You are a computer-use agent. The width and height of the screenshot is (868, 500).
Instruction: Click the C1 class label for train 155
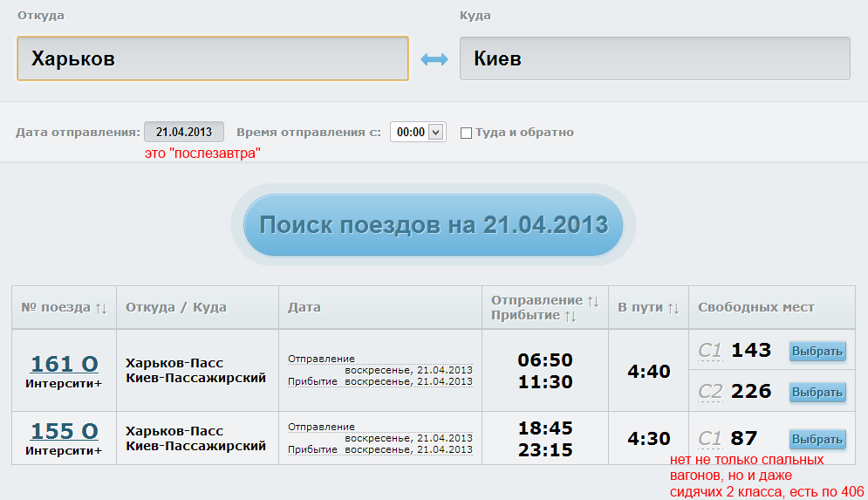pyautogui.click(x=710, y=439)
